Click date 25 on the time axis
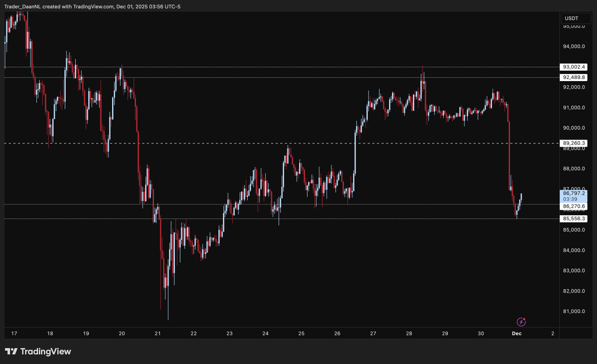The width and height of the screenshot is (597, 364). coord(301,334)
